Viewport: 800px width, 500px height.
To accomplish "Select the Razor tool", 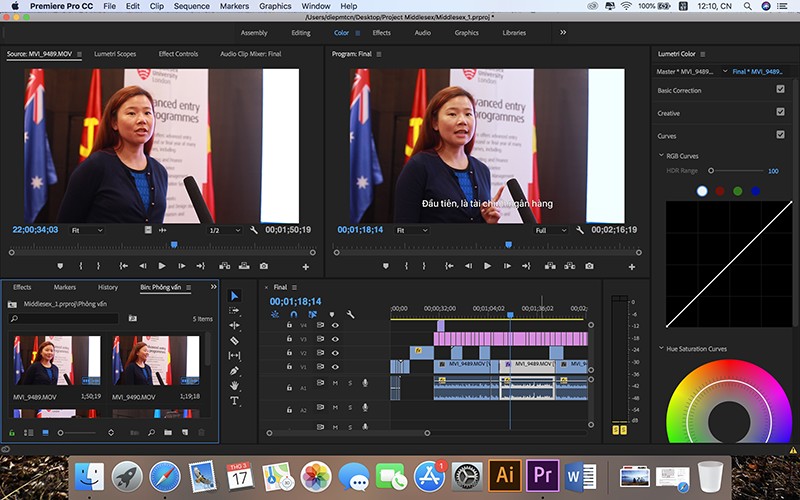I will tap(234, 340).
